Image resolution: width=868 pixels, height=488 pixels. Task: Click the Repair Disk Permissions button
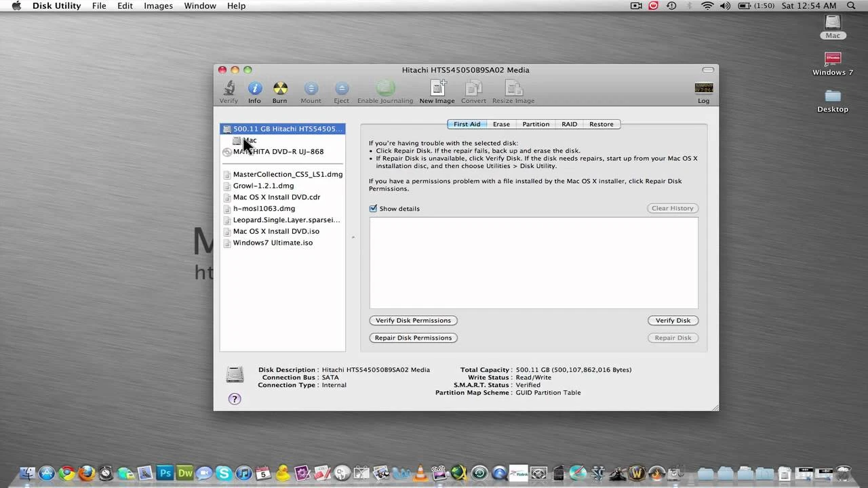click(413, 338)
